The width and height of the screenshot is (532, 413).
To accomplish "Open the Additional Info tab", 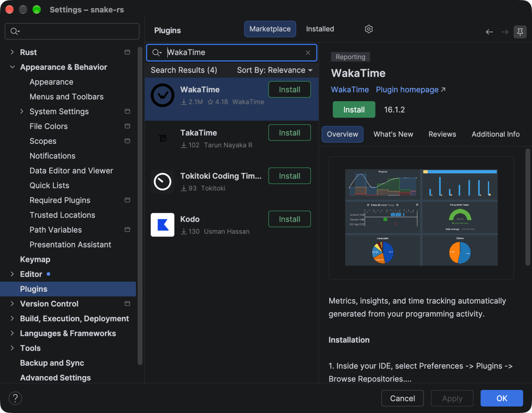I will [x=495, y=134].
